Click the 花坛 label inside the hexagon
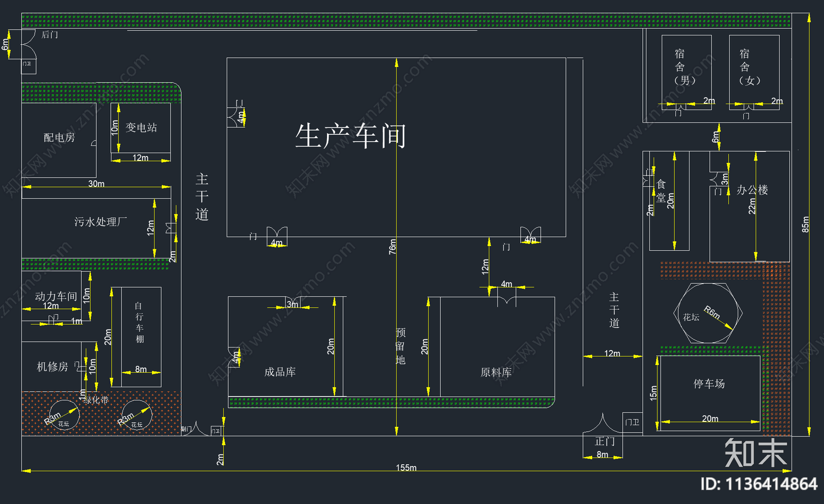This screenshot has height=504, width=824. (691, 317)
